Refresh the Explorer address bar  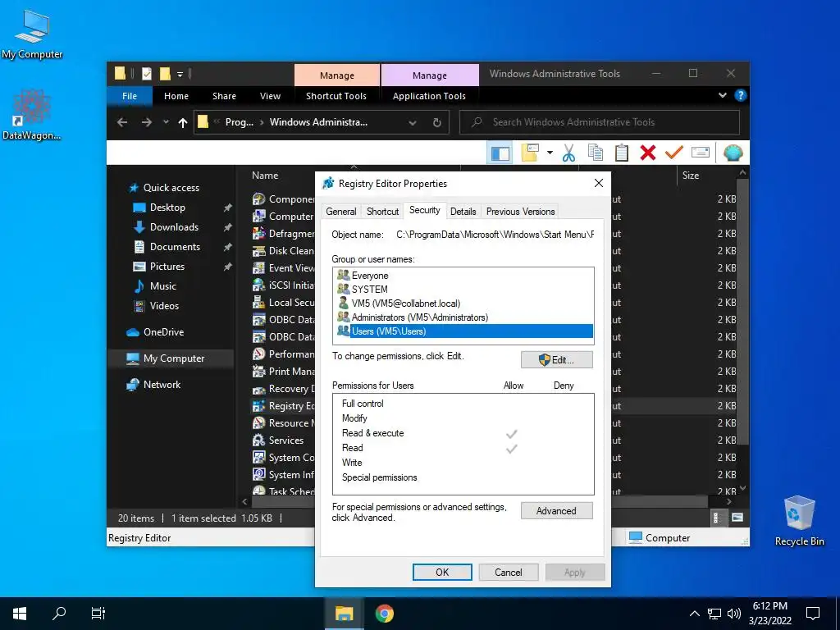pyautogui.click(x=437, y=123)
